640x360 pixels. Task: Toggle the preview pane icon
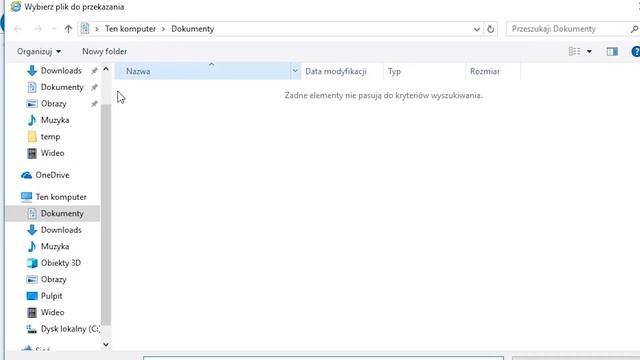(612, 51)
